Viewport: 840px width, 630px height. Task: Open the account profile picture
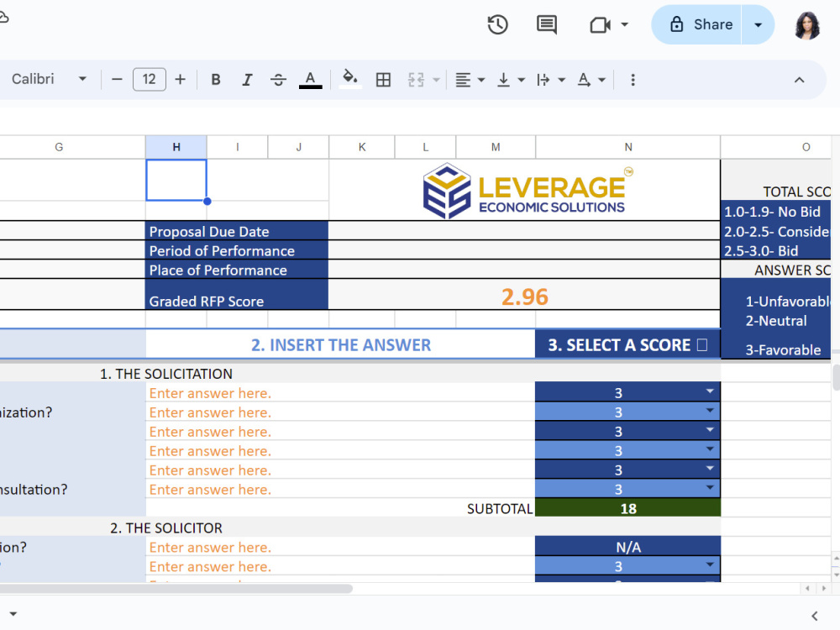[807, 25]
